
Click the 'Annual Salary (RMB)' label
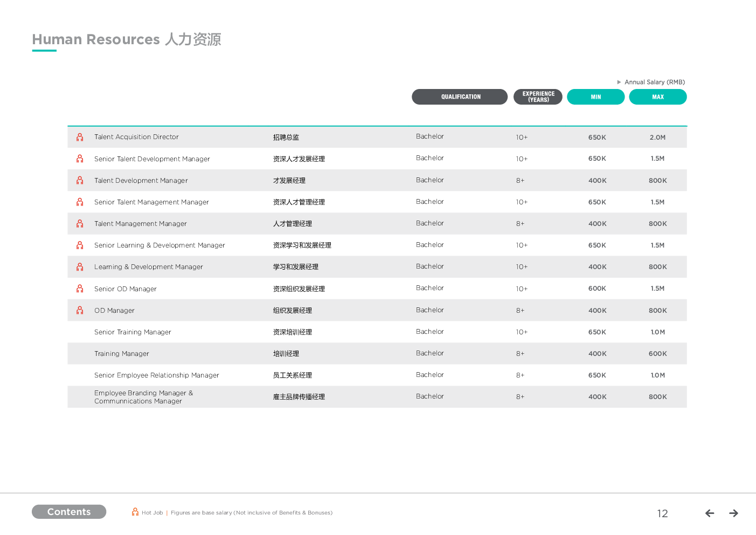tap(655, 82)
